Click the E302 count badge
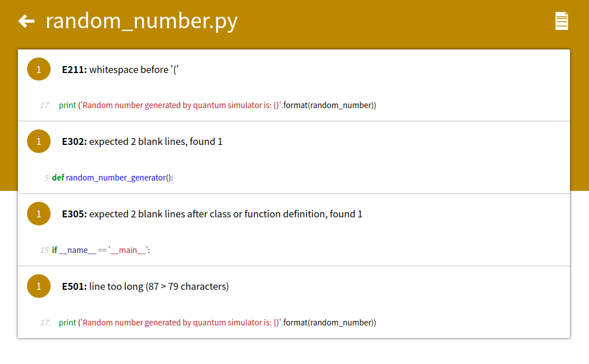Image resolution: width=589 pixels, height=364 pixels. coord(39,141)
